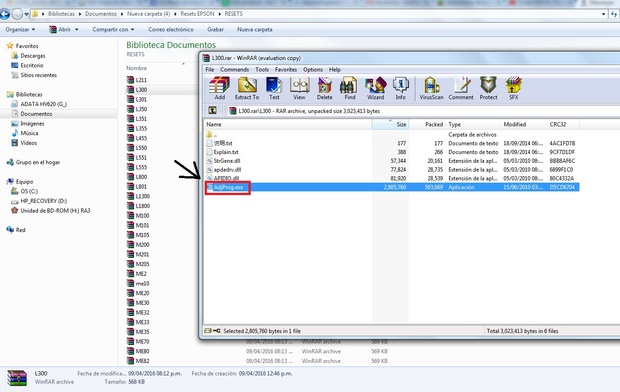This screenshot has height=392, width=620.
Task: Open the Organizar dropdown in Explorer
Action: [20, 30]
